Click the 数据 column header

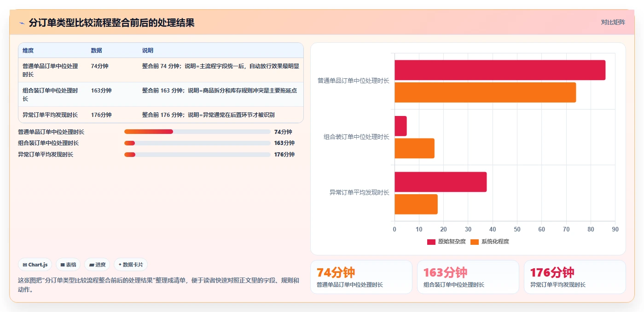[97, 51]
